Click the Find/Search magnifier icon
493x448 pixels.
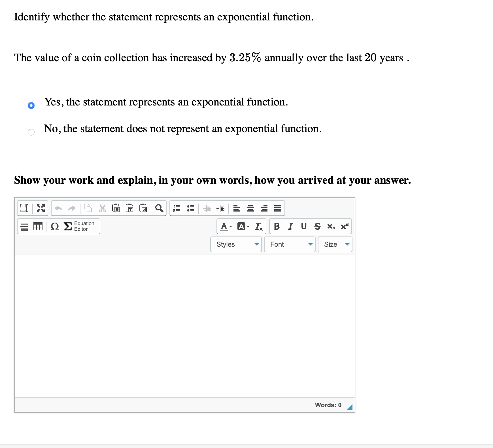(x=159, y=209)
